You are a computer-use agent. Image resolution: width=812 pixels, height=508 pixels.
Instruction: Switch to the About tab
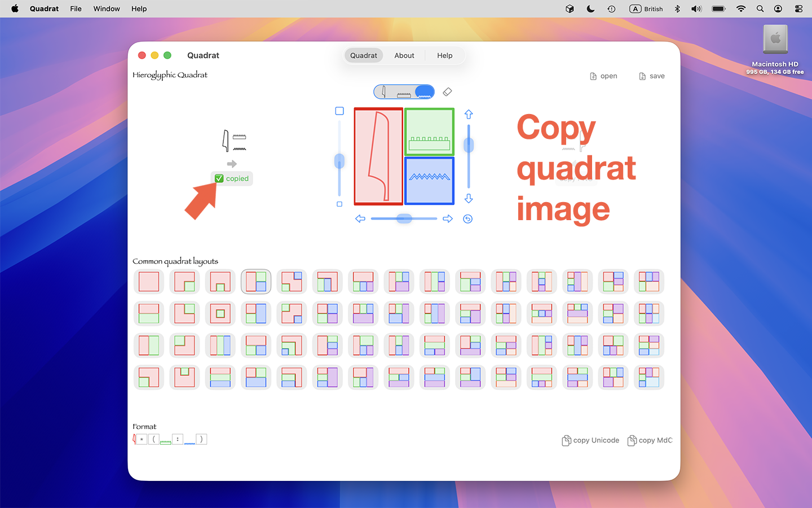404,55
